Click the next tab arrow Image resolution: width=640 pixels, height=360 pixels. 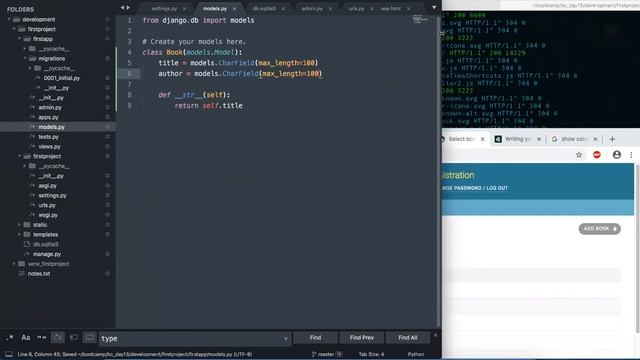[x=128, y=7]
